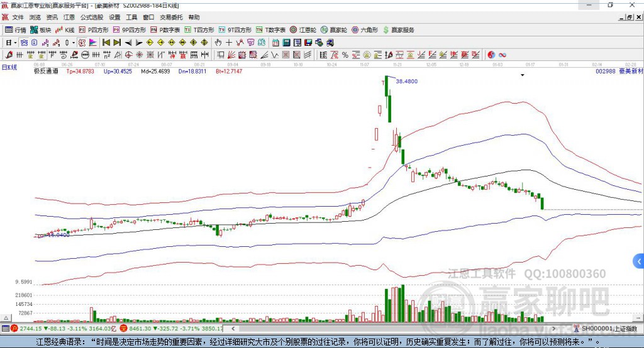Open the calculator icon
The width and height of the screenshot is (644, 348).
pos(286,43)
